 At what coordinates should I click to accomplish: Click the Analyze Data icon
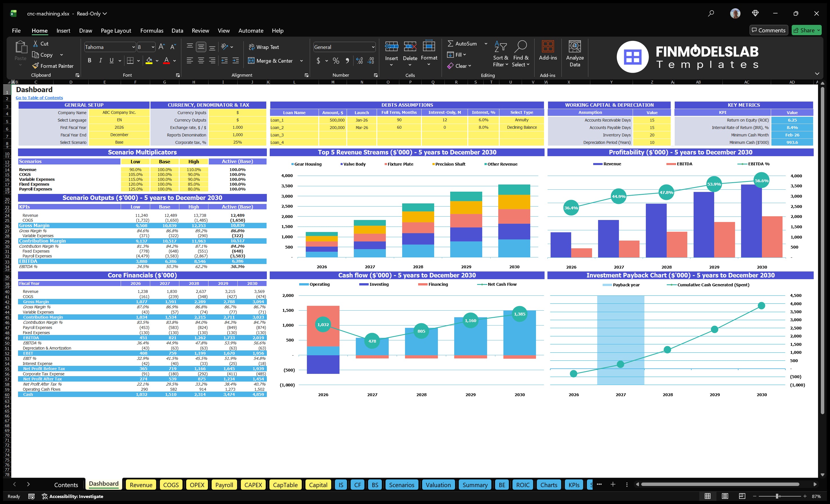click(x=575, y=47)
